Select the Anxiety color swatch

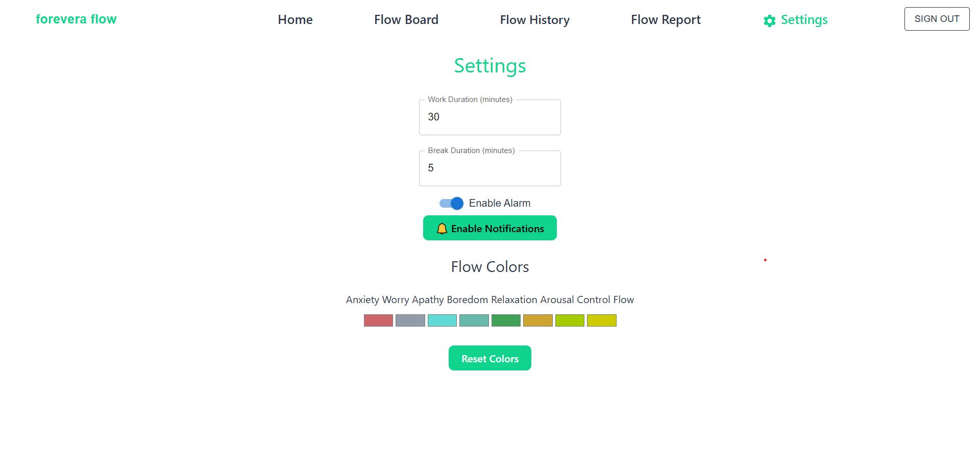pyautogui.click(x=378, y=320)
